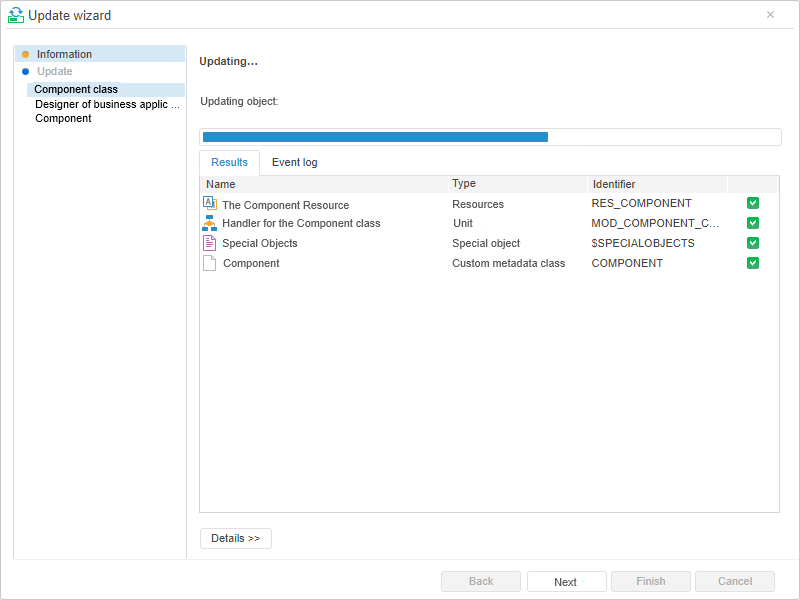This screenshot has width=800, height=600.
Task: Open the Results tab
Action: [229, 162]
